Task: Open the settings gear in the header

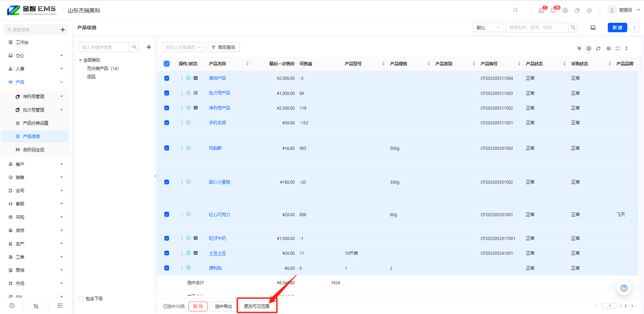Action: [x=565, y=10]
